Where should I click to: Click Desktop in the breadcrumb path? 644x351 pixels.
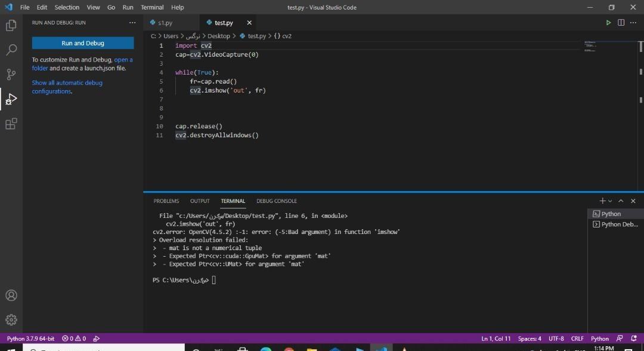[x=218, y=36]
